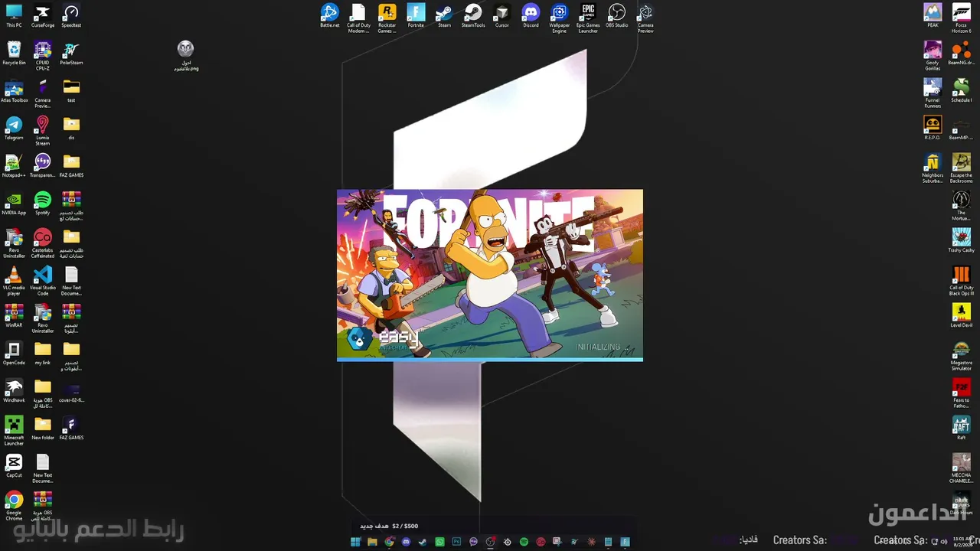Open the Fortnite shortcut in the top row
The height and width of the screenshot is (551, 980).
(416, 16)
